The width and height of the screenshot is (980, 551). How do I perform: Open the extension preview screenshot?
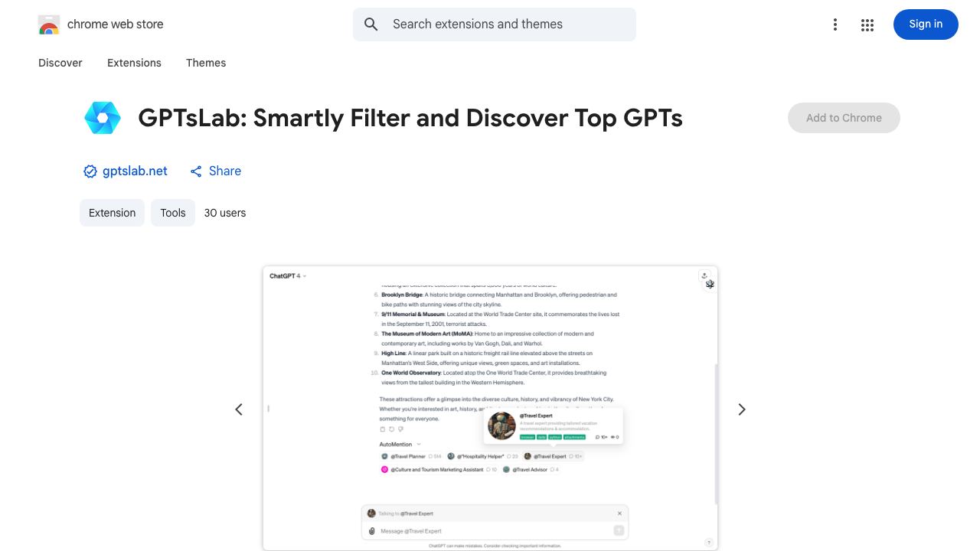click(x=490, y=408)
